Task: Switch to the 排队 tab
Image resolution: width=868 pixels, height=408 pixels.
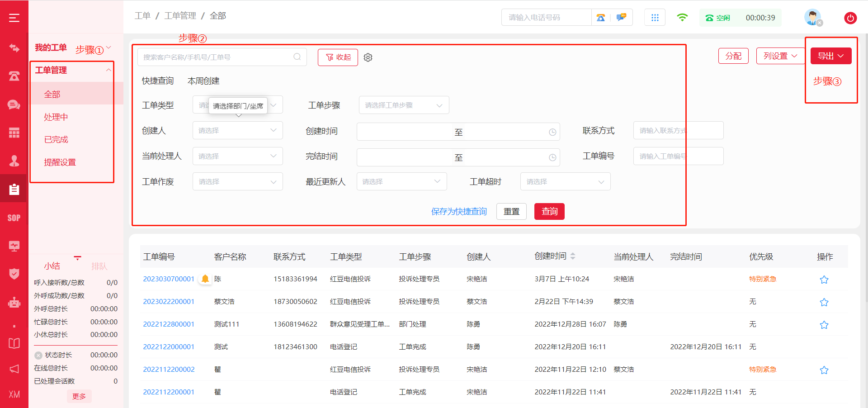Action: coord(99,266)
